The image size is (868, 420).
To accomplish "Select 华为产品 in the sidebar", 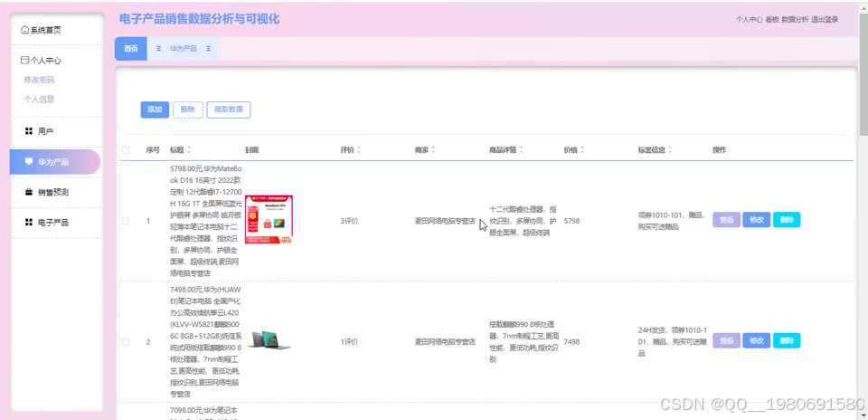I will 55,162.
